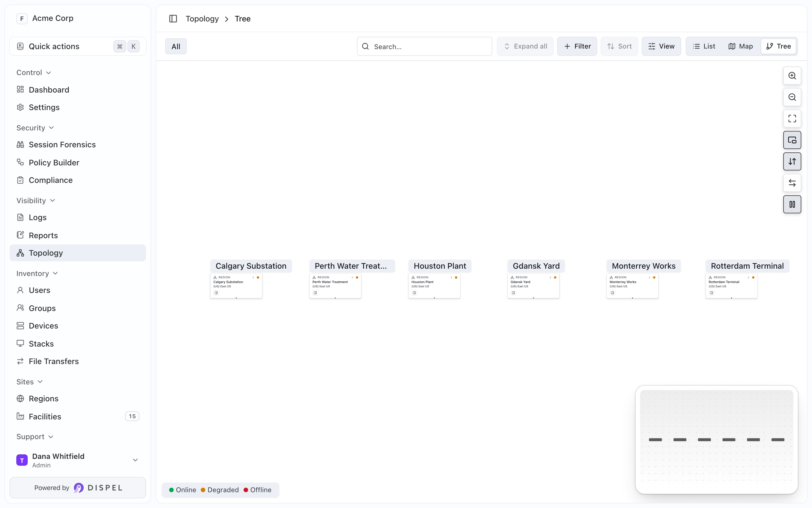The image size is (812, 508).
Task: Open Users inventory
Action: pos(78,290)
